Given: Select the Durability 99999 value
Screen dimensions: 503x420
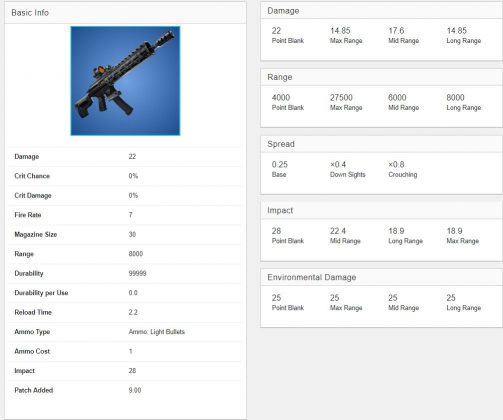Looking at the screenshot, I should [137, 273].
